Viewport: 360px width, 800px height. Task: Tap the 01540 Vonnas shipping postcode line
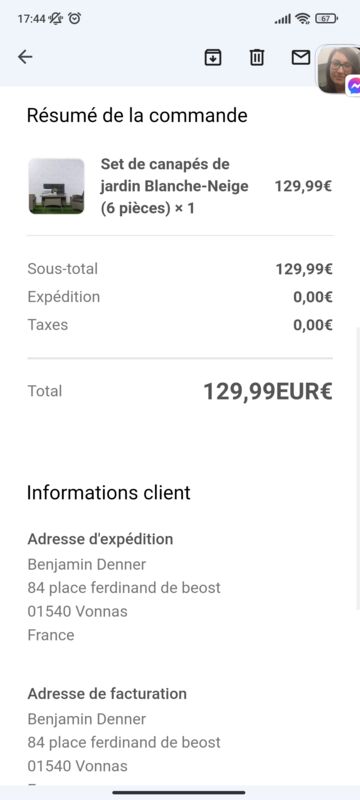[78, 611]
